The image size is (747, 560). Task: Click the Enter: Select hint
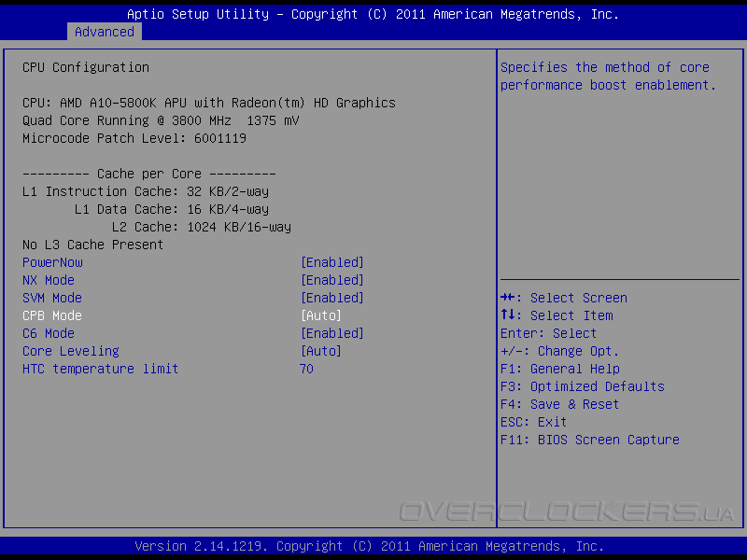[x=548, y=333]
